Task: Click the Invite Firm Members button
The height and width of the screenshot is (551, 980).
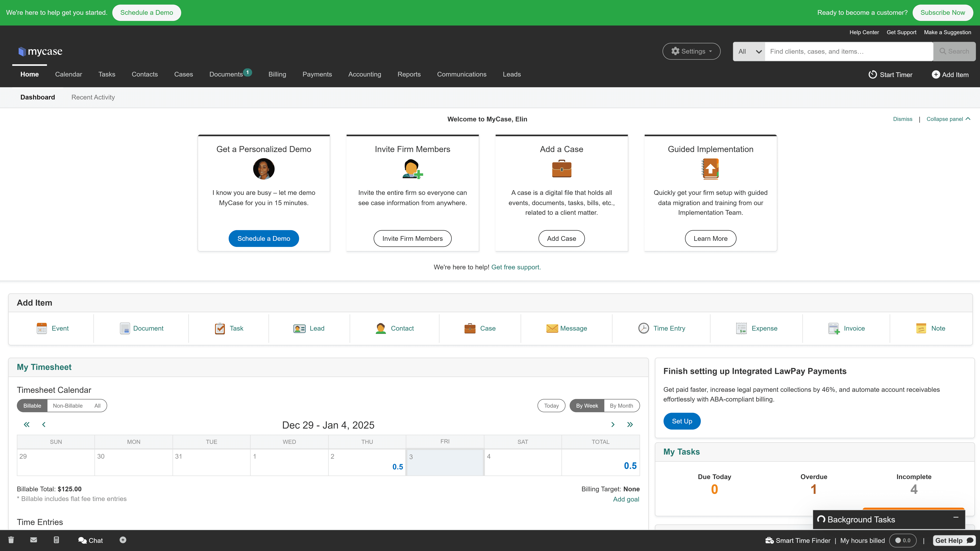Action: 412,238
